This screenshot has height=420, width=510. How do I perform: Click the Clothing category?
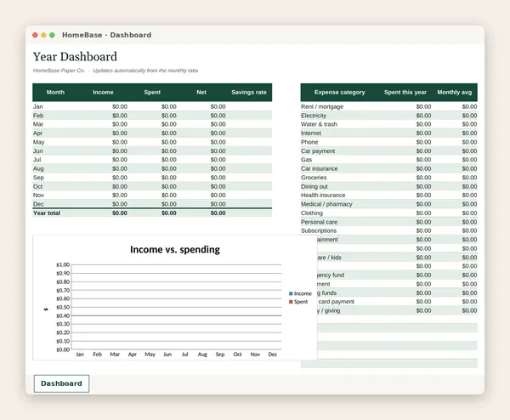312,213
